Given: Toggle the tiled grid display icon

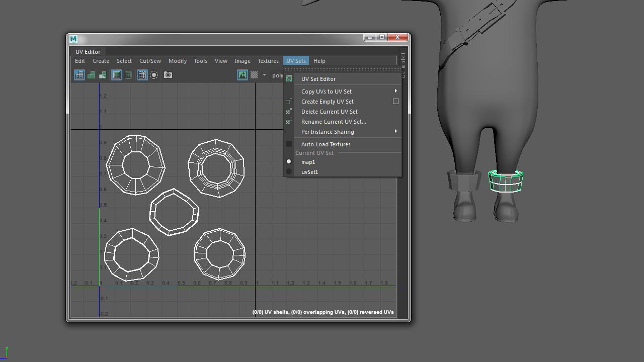Looking at the screenshot, I should (142, 75).
